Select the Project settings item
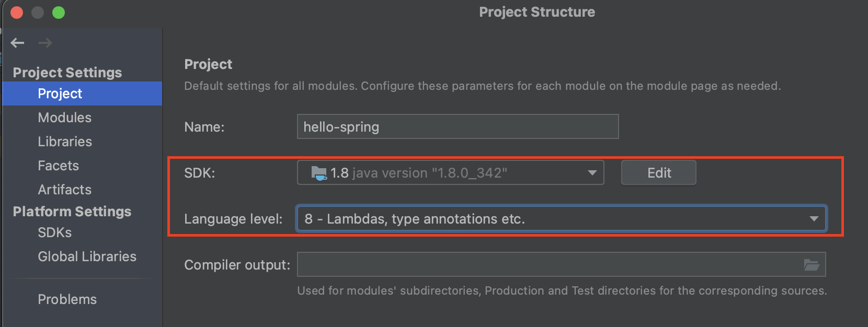Image resolution: width=868 pixels, height=327 pixels. pyautogui.click(x=60, y=94)
